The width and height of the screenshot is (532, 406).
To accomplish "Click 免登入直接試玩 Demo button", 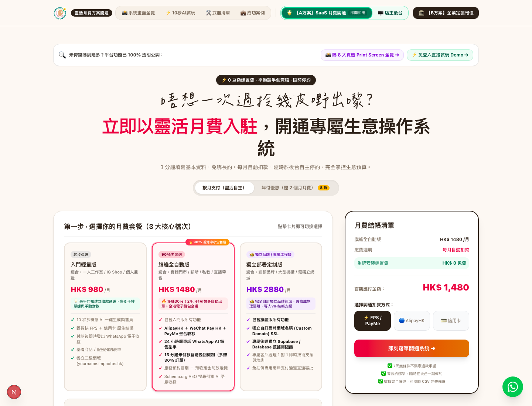I will point(440,55).
